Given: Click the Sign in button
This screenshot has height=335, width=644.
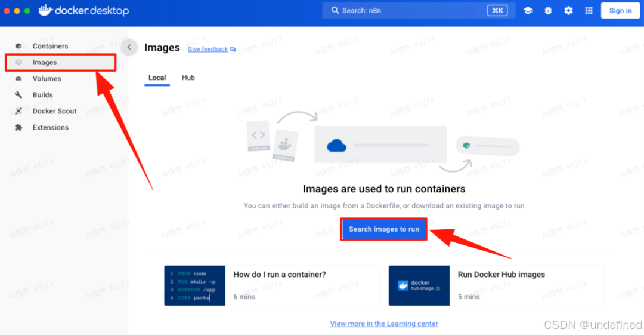Looking at the screenshot, I should [x=620, y=11].
